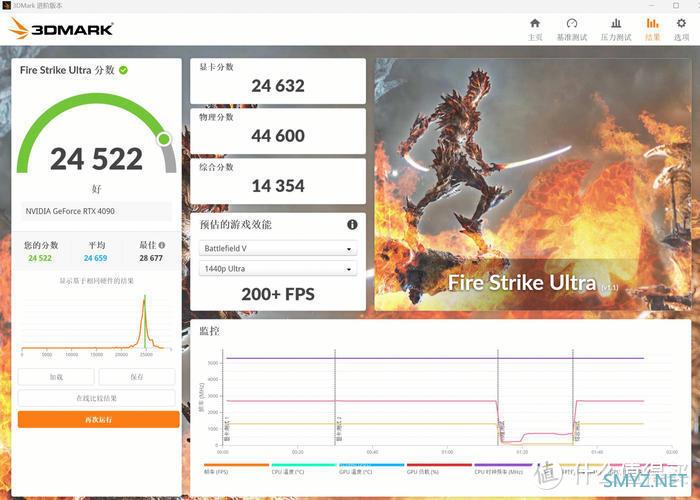Click the 综合分数 value 14 354
Screen dimensions: 700x500
click(x=278, y=186)
